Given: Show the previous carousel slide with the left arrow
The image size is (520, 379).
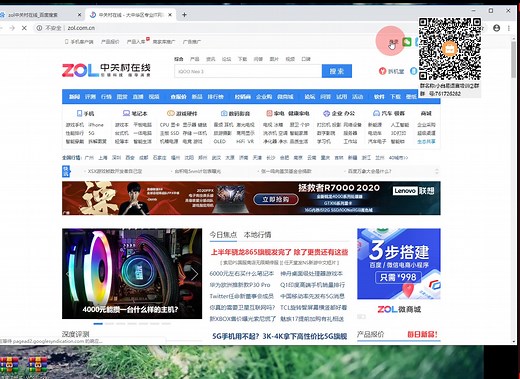Looking at the screenshot, I should pyautogui.click(x=68, y=274).
